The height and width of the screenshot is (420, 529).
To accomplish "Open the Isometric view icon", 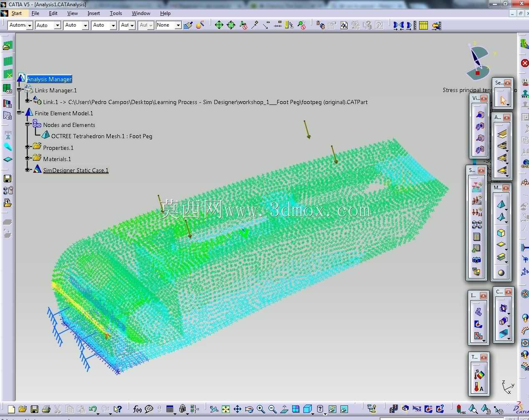I will pos(308,410).
